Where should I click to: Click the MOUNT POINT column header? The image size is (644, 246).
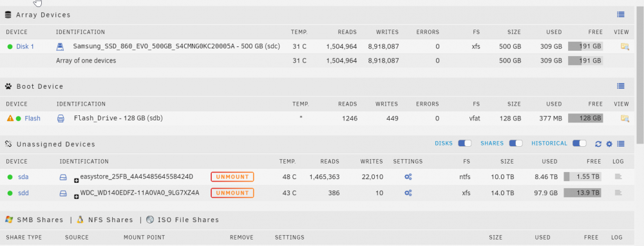click(x=144, y=238)
